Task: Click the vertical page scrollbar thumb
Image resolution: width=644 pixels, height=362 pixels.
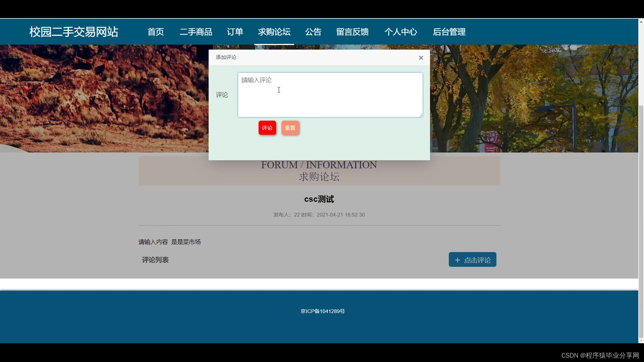Action: point(641,221)
